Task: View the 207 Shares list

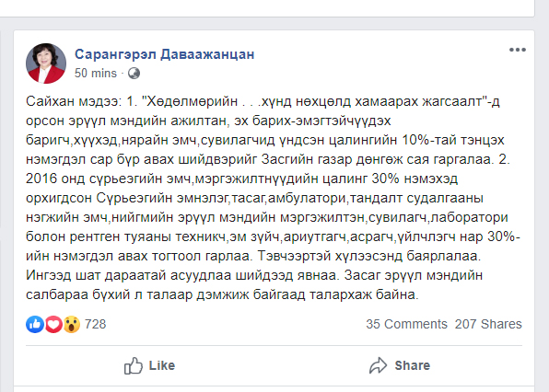Action: (x=488, y=324)
